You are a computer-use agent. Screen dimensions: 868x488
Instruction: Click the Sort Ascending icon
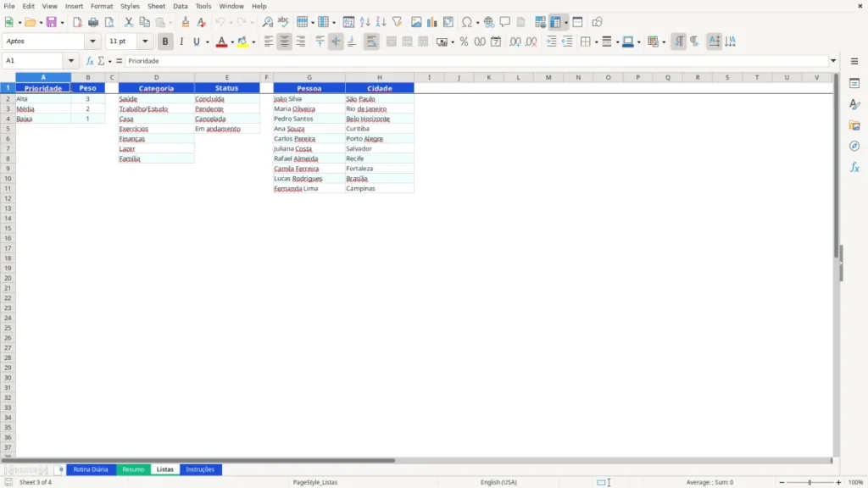(364, 22)
